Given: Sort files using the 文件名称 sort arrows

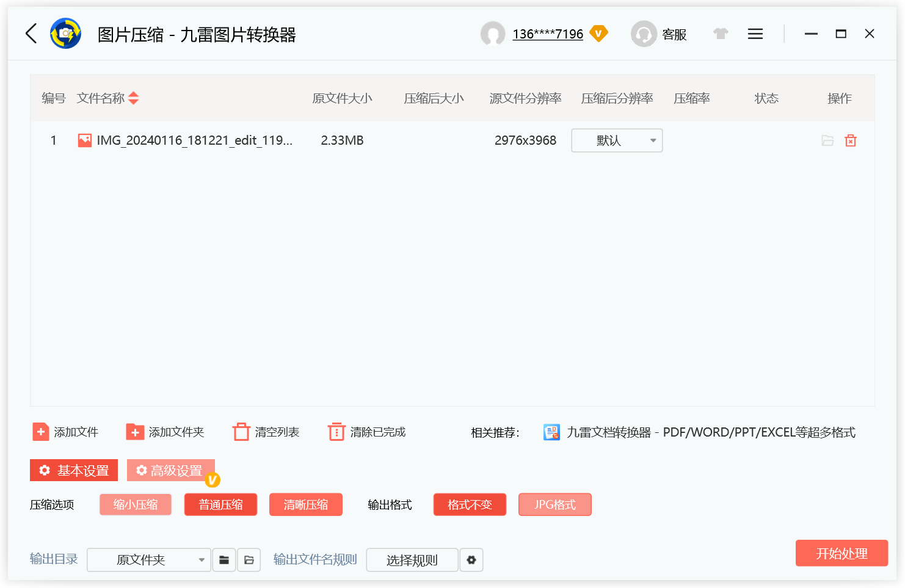Looking at the screenshot, I should click(133, 98).
